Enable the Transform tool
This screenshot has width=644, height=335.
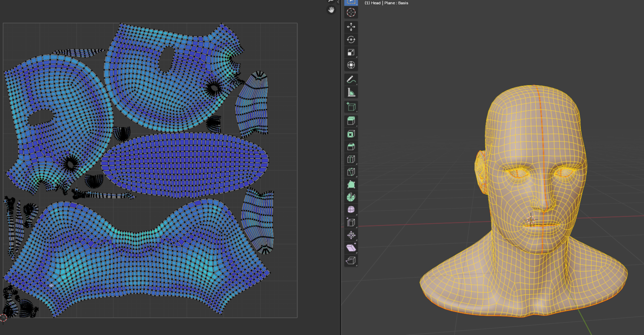pos(351,65)
